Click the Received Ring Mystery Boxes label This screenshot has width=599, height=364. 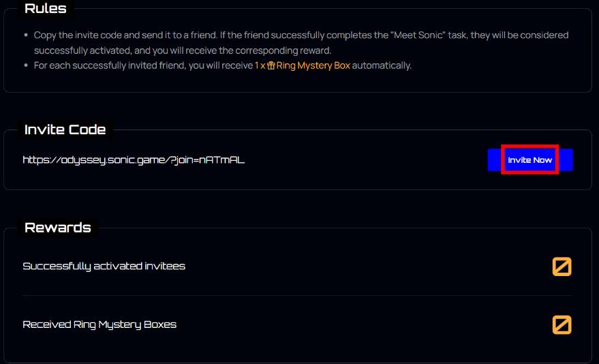click(99, 324)
